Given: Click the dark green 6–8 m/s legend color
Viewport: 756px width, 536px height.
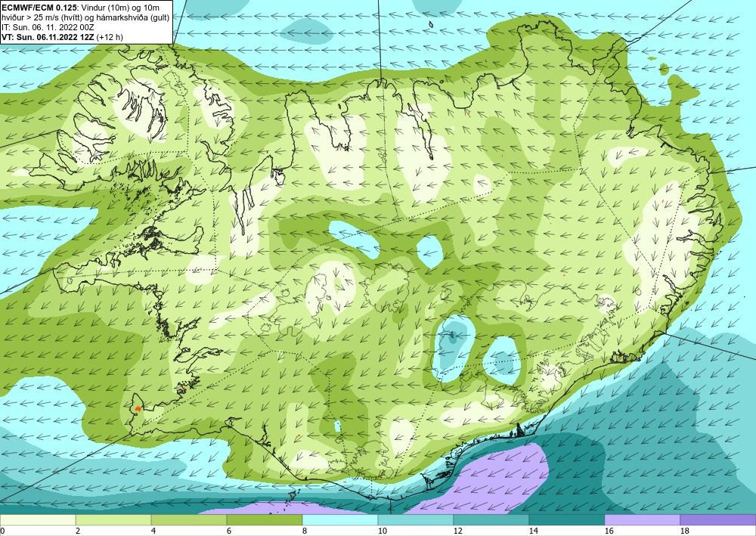Looking at the screenshot, I should click(265, 520).
